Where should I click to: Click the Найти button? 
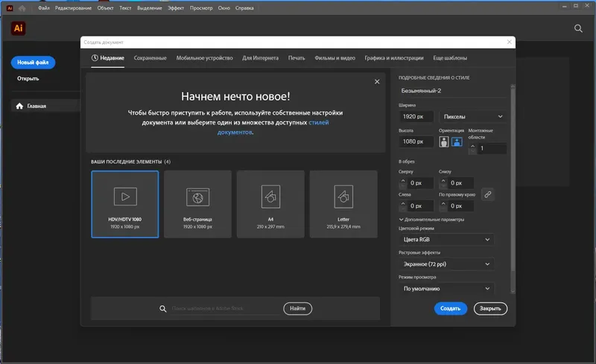click(297, 308)
